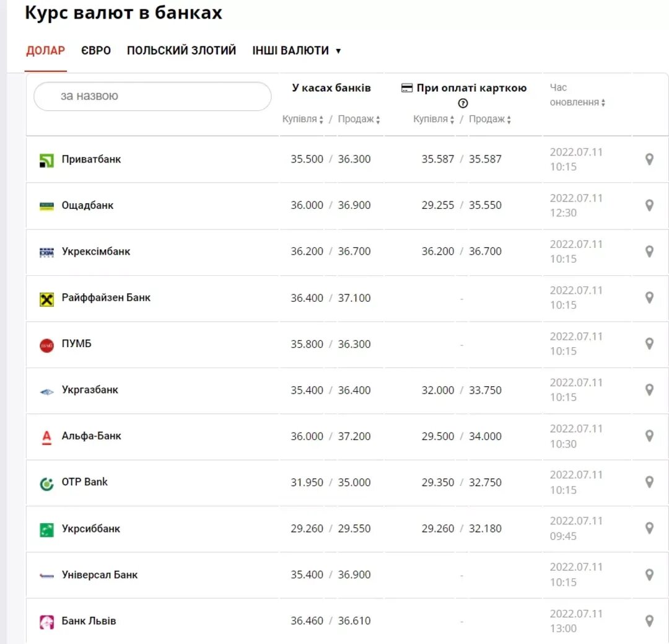The image size is (669, 644).
Task: Sort by Час оновлення column
Action: pos(577,95)
